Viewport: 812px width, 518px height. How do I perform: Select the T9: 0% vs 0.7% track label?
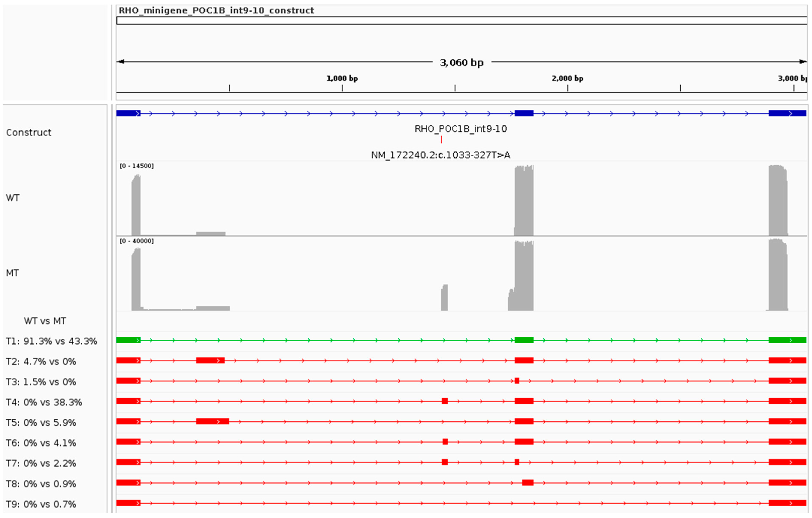[x=41, y=504]
